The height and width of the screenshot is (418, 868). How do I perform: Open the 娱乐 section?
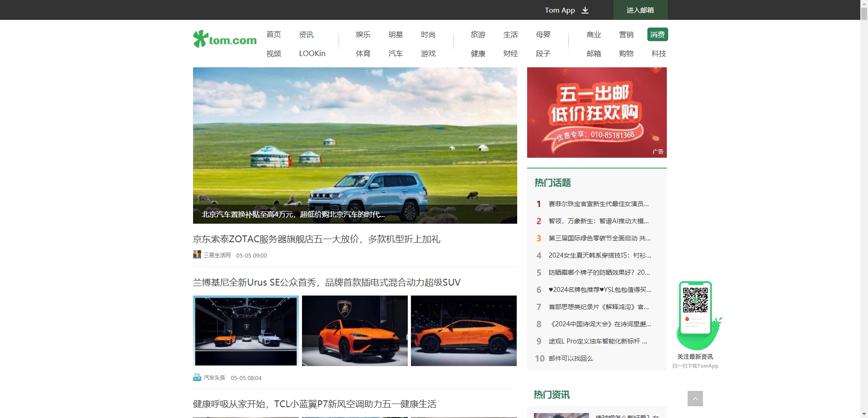[363, 34]
